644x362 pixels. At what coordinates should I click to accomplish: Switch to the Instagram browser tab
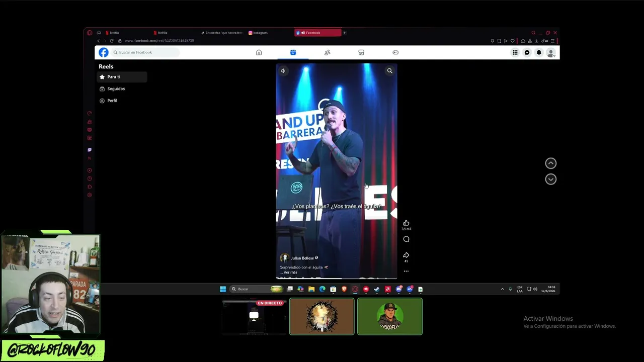pyautogui.click(x=269, y=33)
